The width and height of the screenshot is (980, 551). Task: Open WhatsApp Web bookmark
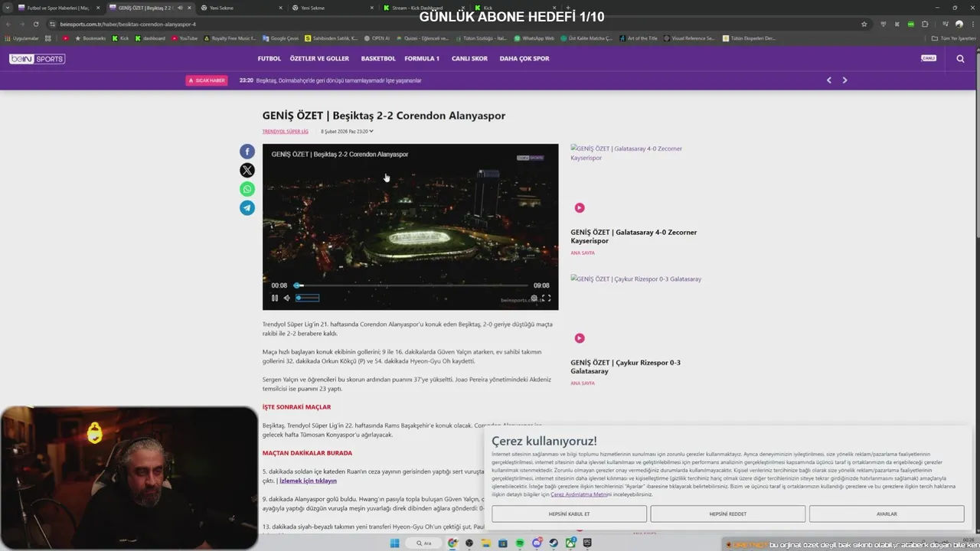click(534, 38)
